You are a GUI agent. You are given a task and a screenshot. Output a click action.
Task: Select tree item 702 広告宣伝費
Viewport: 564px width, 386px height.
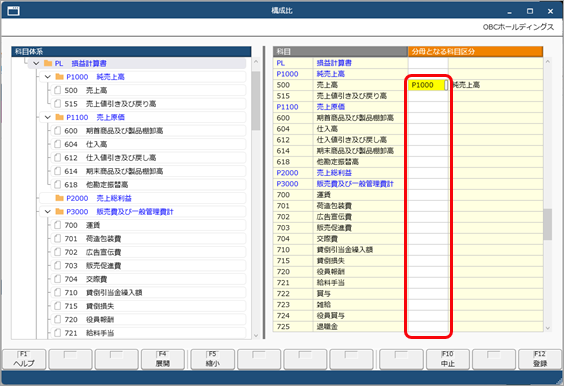point(148,252)
